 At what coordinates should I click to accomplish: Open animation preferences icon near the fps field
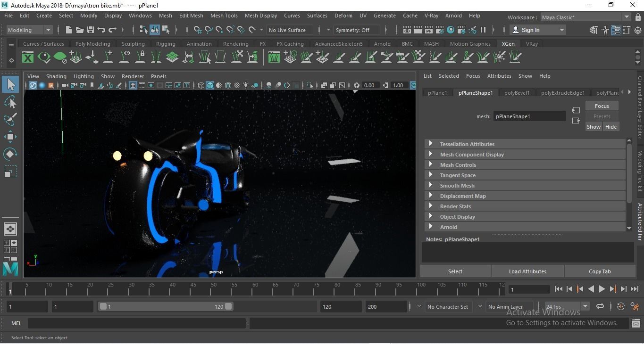[636, 306]
